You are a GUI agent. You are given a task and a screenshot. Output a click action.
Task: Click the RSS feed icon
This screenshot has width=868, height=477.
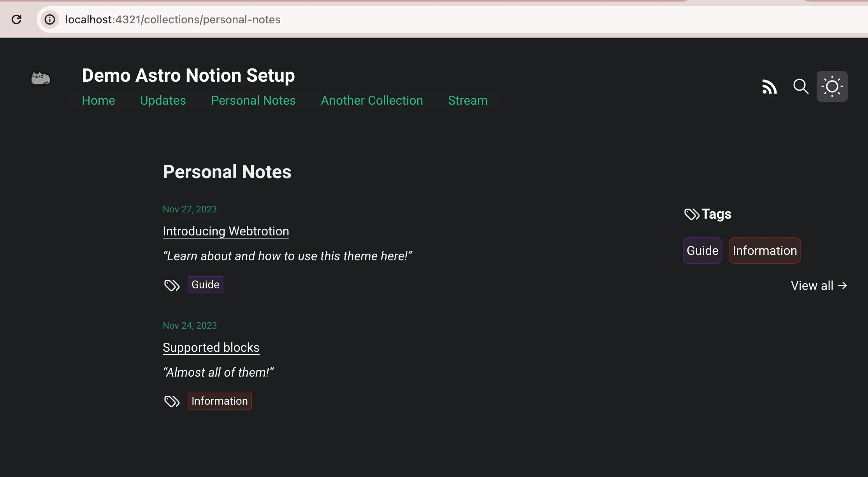tap(769, 86)
